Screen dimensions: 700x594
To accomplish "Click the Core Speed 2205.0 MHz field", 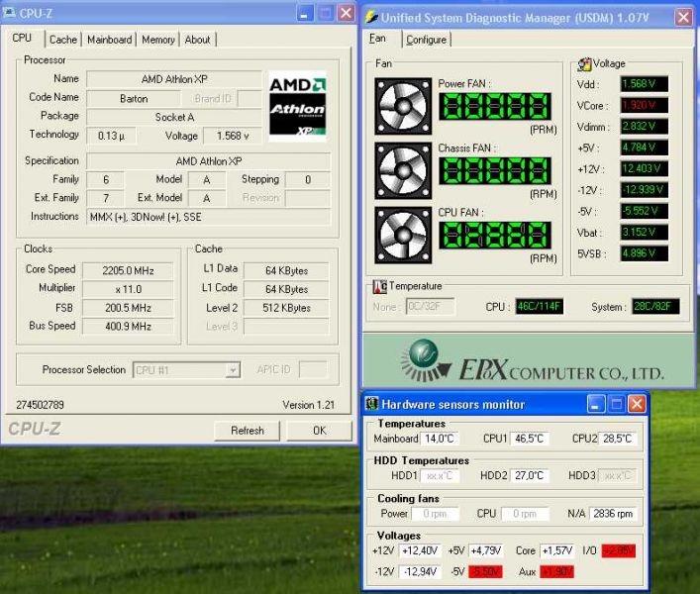I will 128,270.
